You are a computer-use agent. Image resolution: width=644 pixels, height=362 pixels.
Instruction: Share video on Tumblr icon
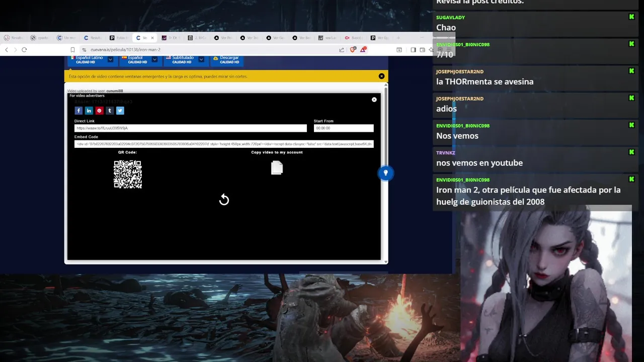[x=110, y=111]
